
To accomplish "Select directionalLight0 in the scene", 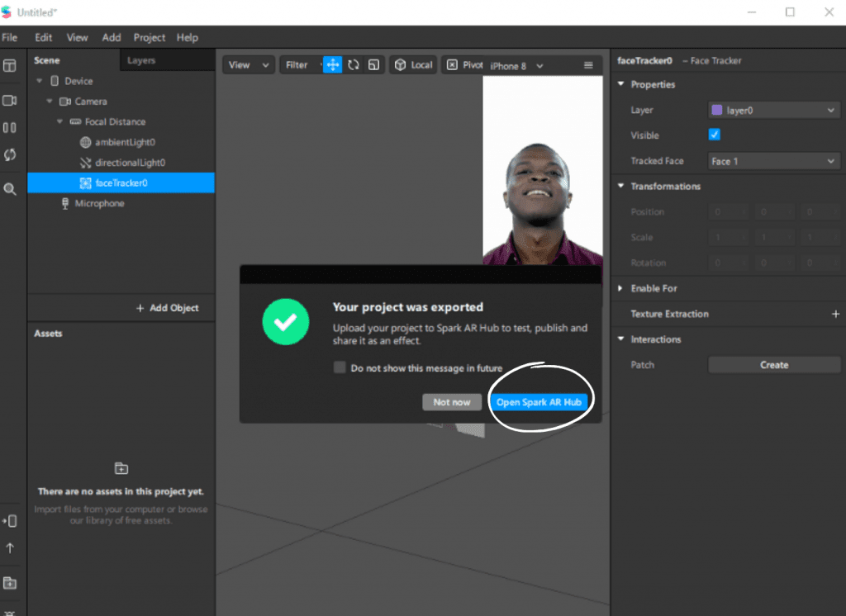I will tap(121, 163).
